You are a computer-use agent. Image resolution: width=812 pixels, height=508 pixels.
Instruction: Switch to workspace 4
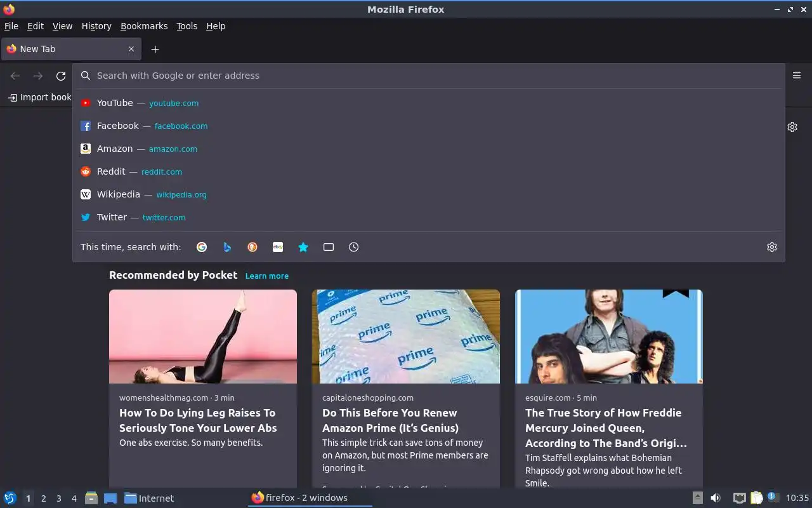[x=74, y=498]
